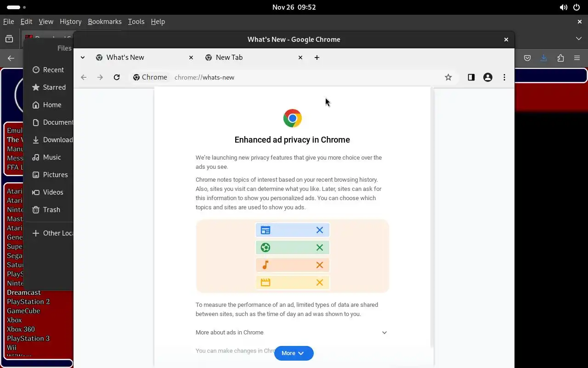The width and height of the screenshot is (588, 368).
Task: Open the Firefox Bookmarks menu
Action: 105,22
